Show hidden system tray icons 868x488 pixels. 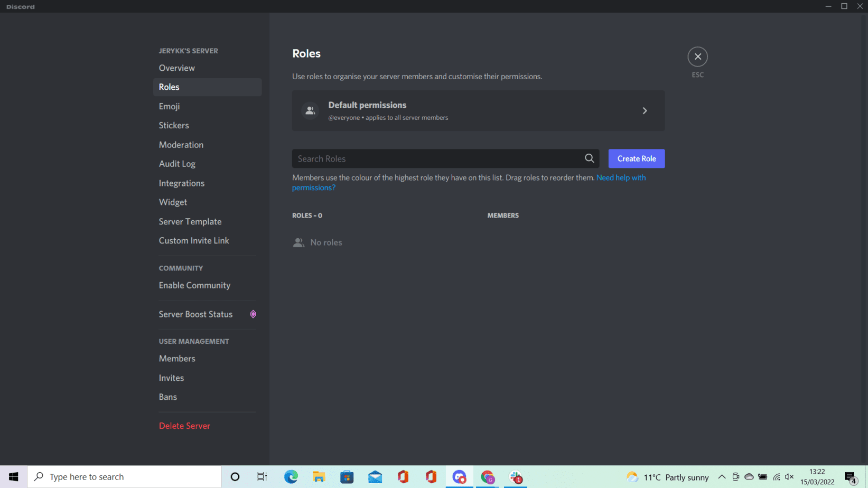(722, 477)
